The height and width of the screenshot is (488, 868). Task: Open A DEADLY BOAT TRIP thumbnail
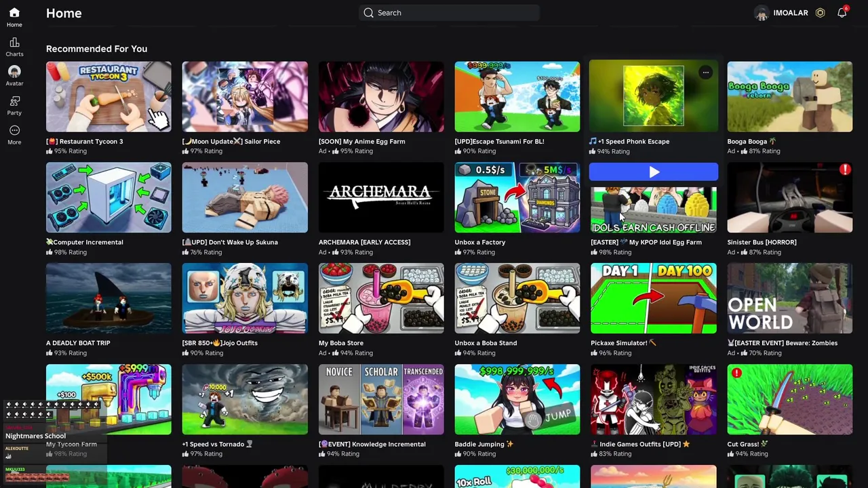pyautogui.click(x=108, y=298)
